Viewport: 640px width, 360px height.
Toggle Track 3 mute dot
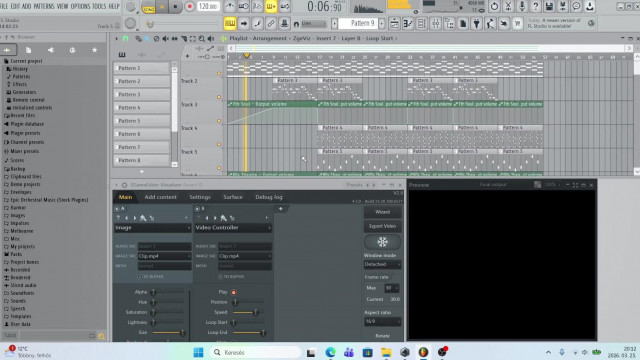coord(219,121)
